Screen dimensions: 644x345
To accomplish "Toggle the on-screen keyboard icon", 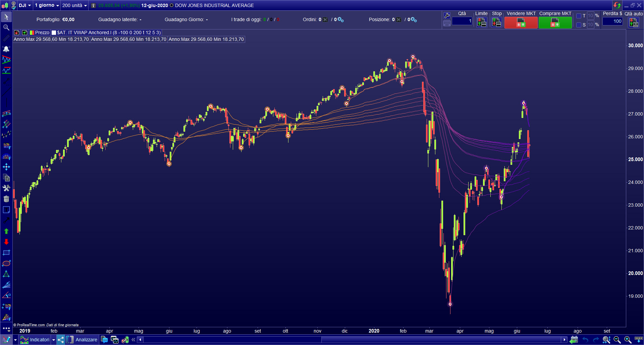I will [447, 23].
